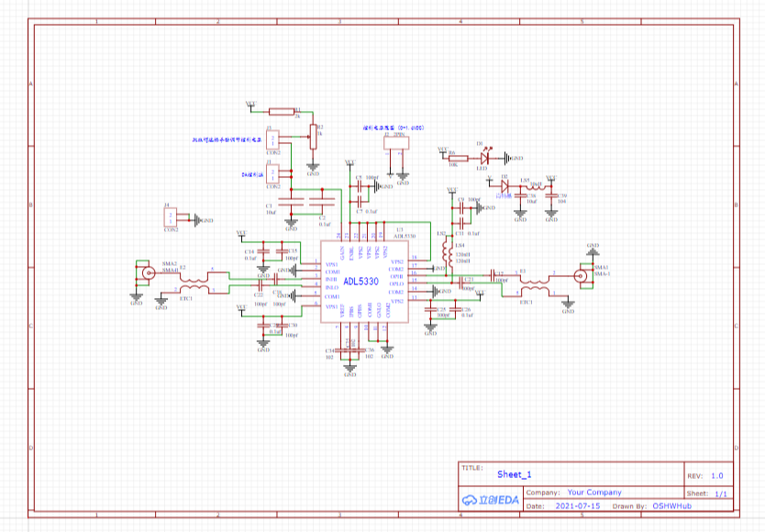Click the R1 2k resistor symbol

(282, 112)
